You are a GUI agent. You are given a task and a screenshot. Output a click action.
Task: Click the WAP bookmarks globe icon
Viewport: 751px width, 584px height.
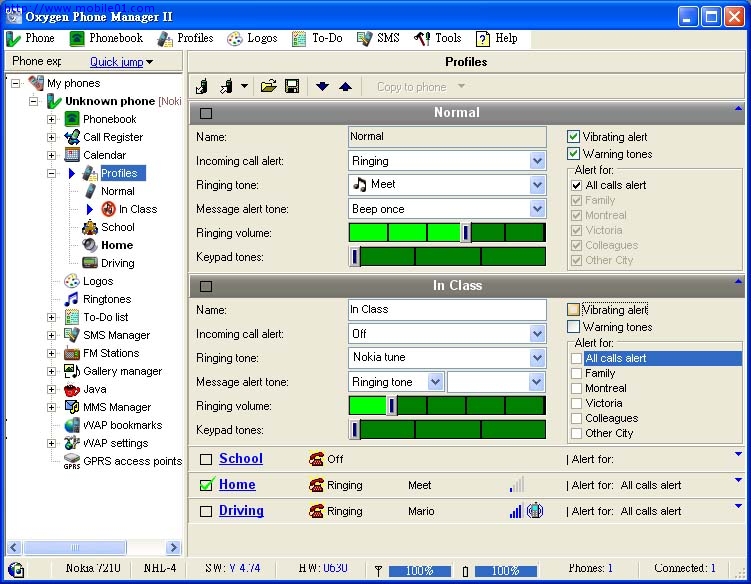pyautogui.click(x=72, y=425)
